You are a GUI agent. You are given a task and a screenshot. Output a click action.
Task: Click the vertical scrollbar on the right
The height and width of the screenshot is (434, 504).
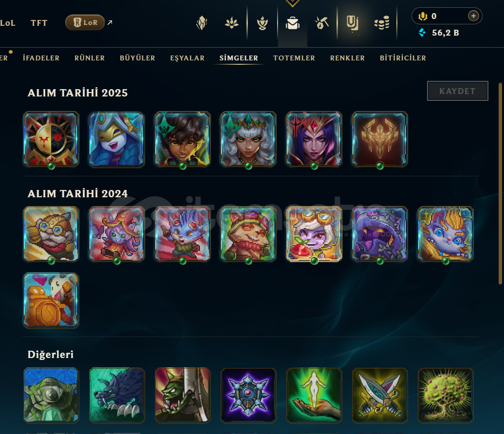pyautogui.click(x=500, y=183)
